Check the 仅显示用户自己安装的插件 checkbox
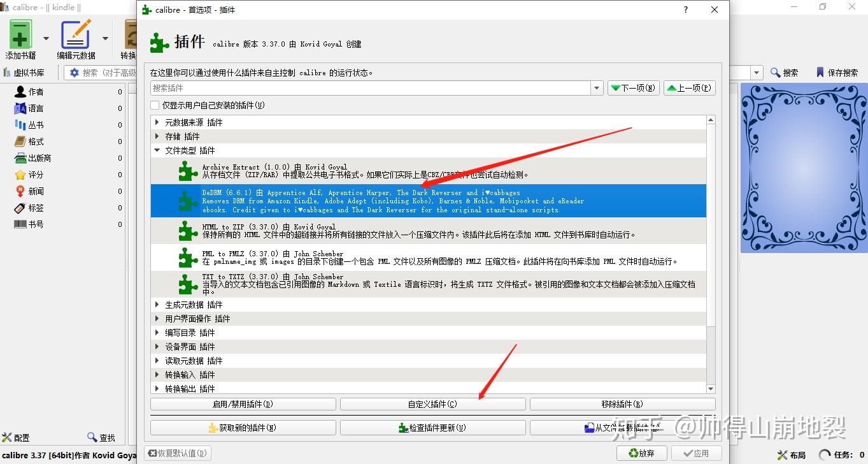The image size is (868, 464). pos(154,105)
